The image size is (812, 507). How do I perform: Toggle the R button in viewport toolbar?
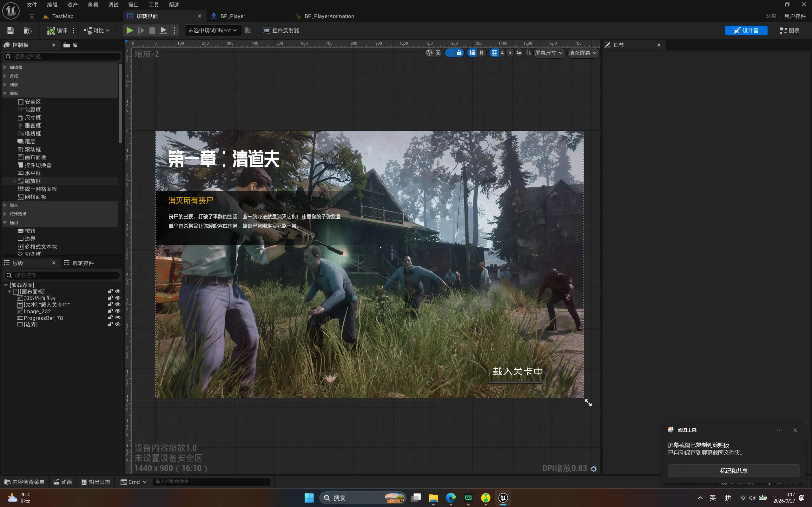tap(481, 53)
